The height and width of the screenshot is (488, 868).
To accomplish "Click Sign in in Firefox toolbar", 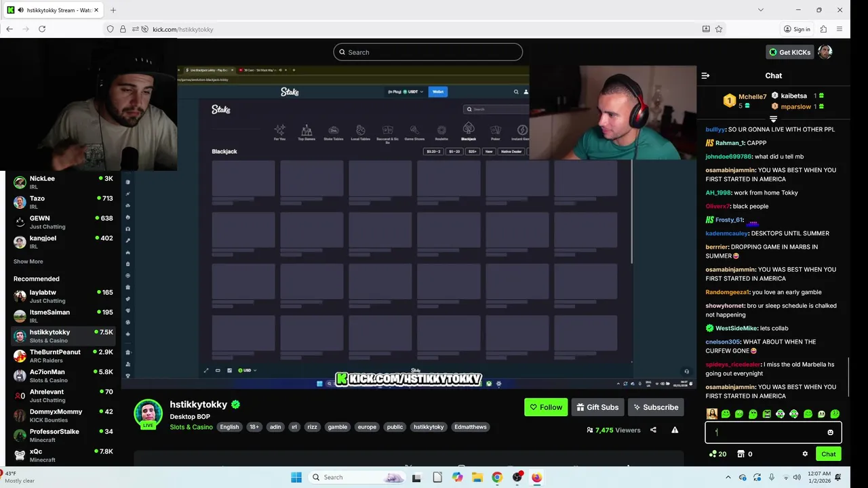I will tap(797, 29).
